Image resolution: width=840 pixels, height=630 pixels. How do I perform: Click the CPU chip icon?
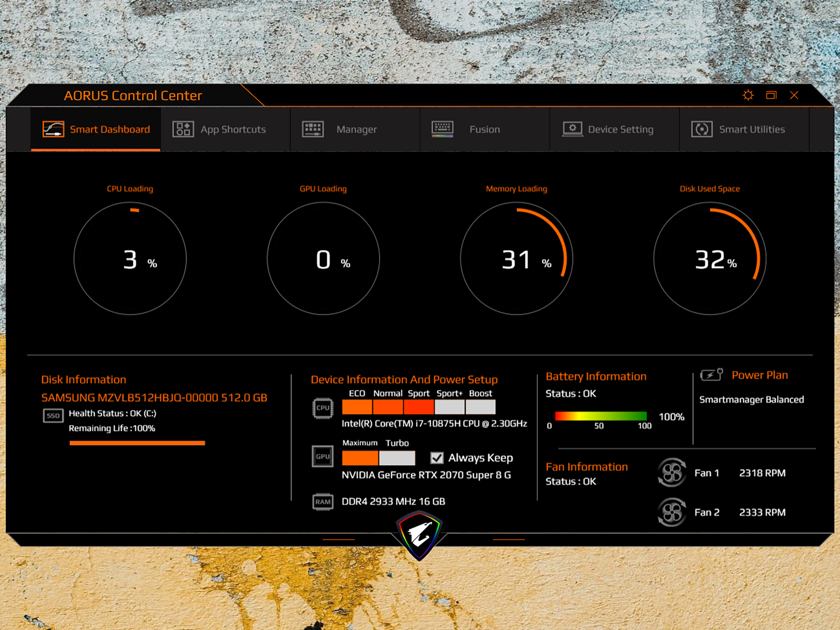(323, 408)
